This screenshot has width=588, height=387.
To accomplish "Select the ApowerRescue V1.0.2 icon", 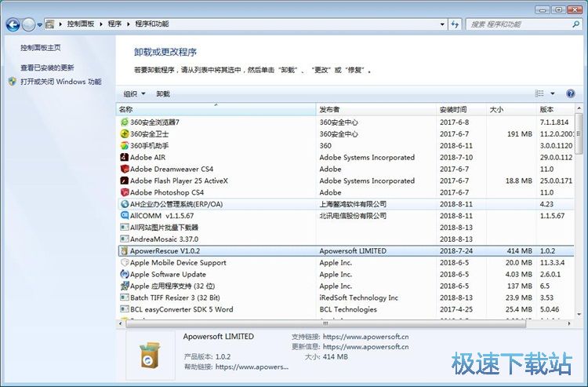I will click(x=125, y=250).
